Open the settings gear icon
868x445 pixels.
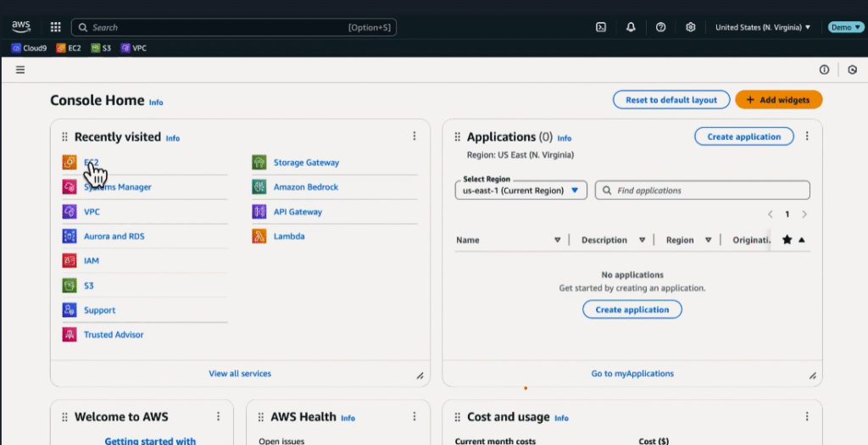(x=690, y=27)
